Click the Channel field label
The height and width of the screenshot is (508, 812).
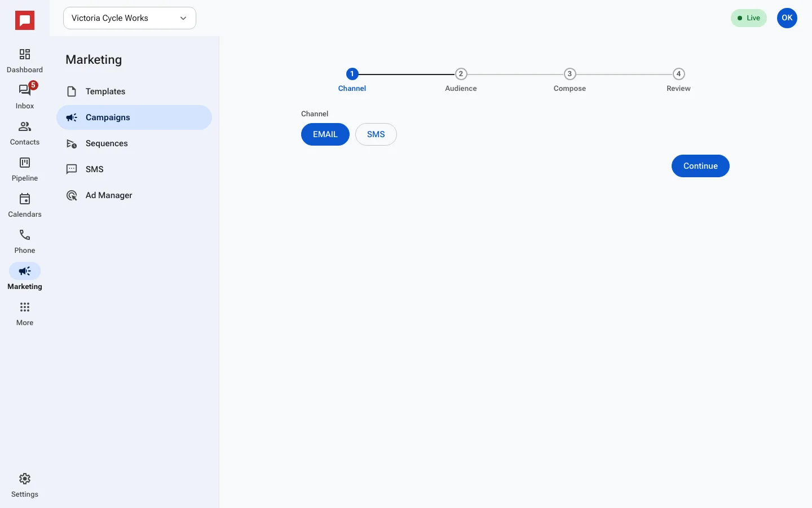click(315, 113)
